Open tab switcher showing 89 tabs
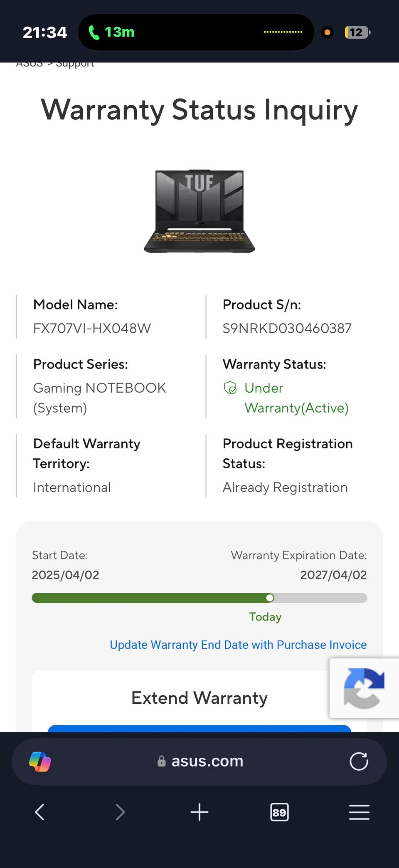 tap(279, 812)
